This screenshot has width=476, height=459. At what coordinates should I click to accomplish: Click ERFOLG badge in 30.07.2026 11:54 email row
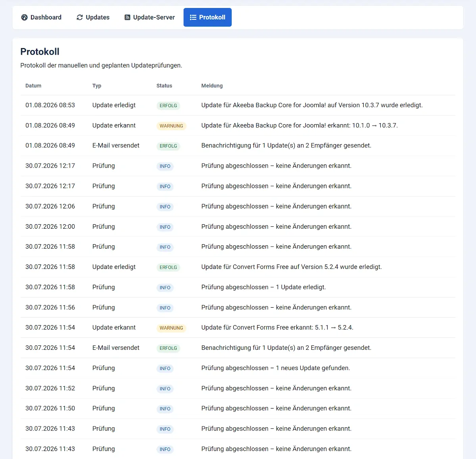tap(168, 348)
